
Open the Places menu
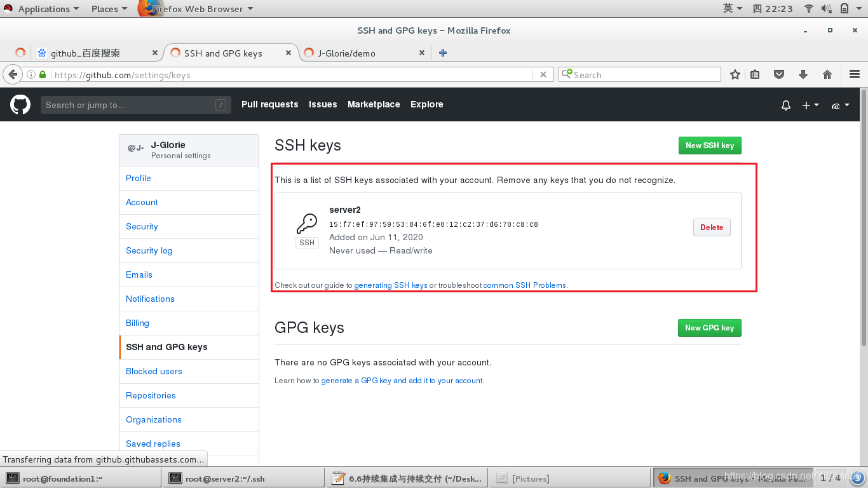pyautogui.click(x=109, y=9)
